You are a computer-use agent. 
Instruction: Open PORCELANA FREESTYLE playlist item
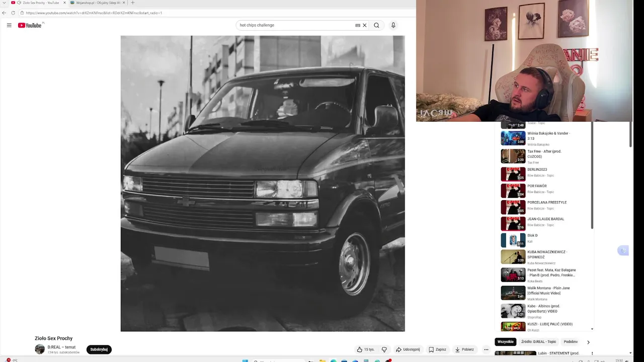[546, 207]
